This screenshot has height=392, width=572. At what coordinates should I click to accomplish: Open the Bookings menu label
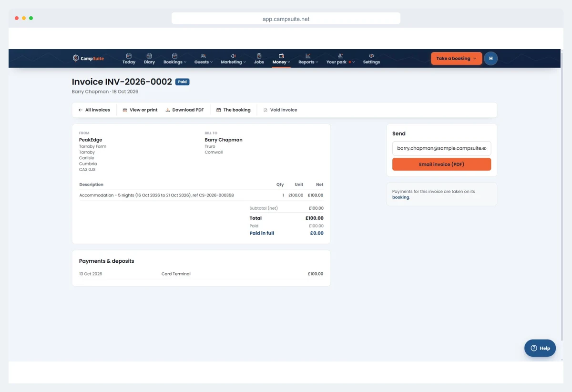tap(173, 62)
